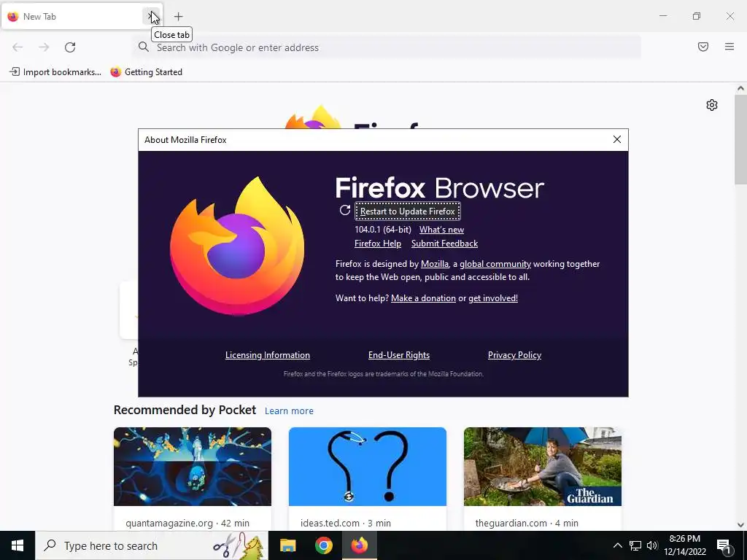Follow the global community link
The image size is (747, 560).
495,264
